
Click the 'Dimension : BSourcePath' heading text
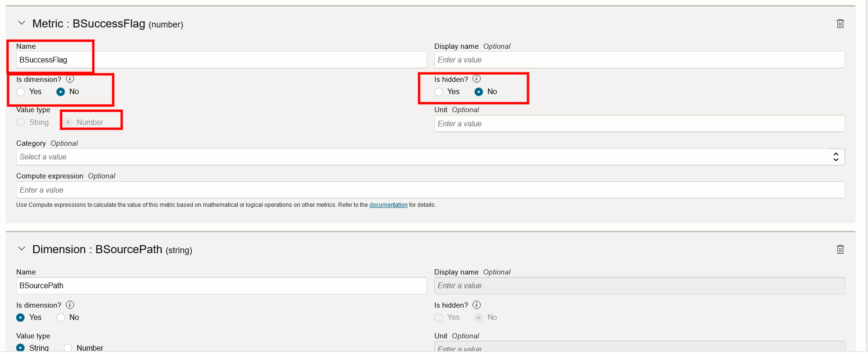[97, 249]
